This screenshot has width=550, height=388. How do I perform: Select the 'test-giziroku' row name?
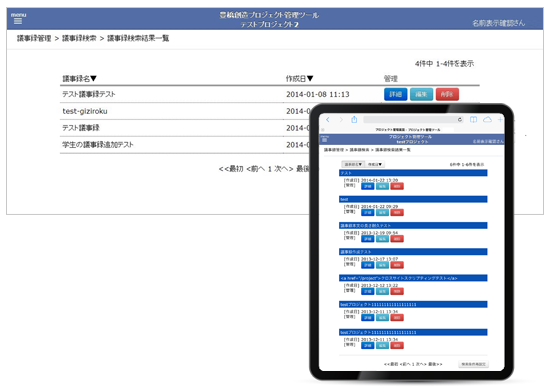point(85,111)
